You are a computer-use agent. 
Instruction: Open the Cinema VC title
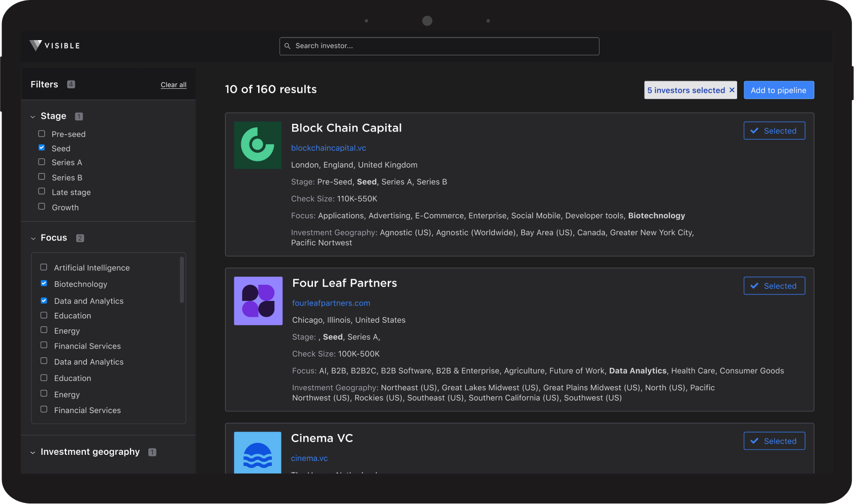coord(322,439)
